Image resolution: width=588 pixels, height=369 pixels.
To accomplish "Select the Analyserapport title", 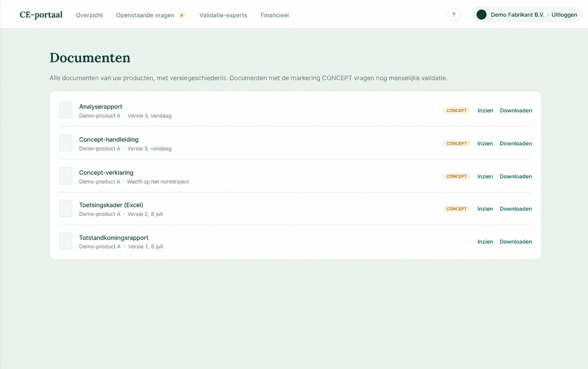I will [101, 107].
